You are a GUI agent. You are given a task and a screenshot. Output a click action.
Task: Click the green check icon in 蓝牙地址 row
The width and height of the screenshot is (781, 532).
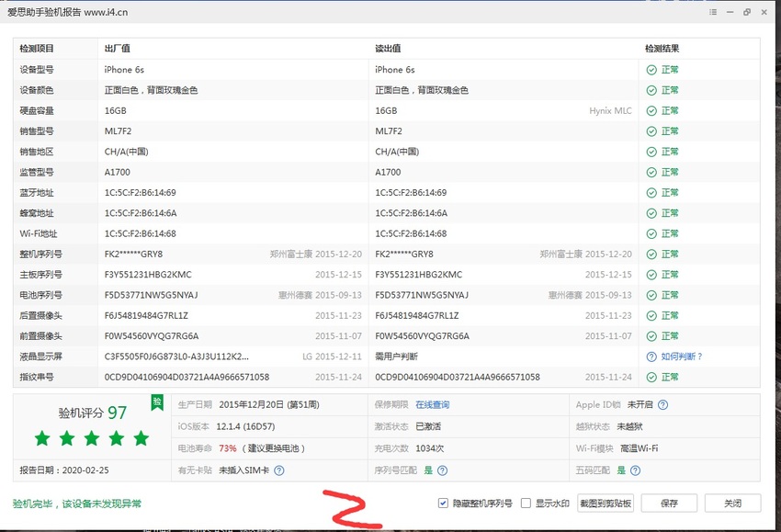tap(651, 193)
